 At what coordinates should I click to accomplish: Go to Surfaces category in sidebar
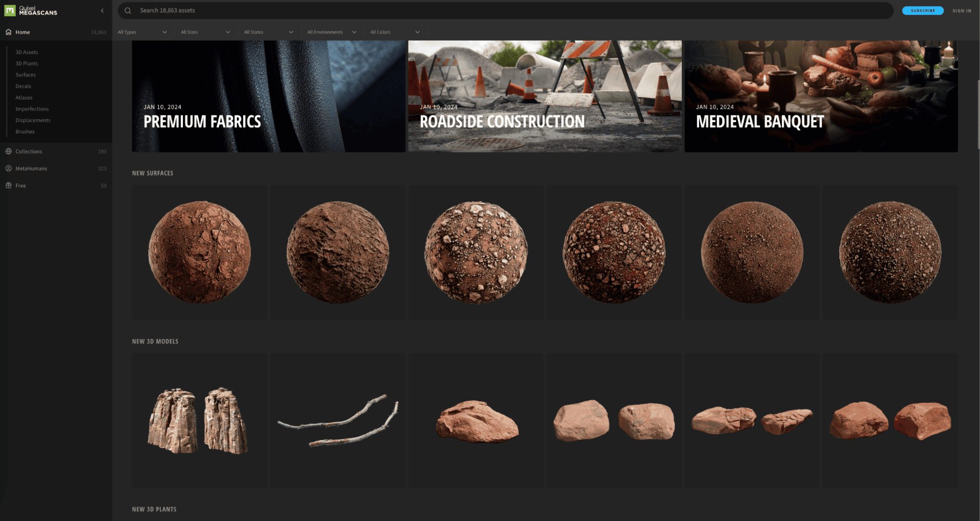tap(25, 74)
